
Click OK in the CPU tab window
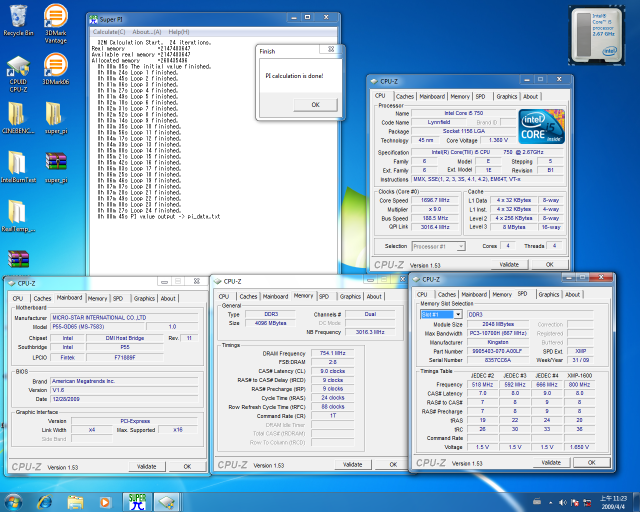(x=549, y=265)
